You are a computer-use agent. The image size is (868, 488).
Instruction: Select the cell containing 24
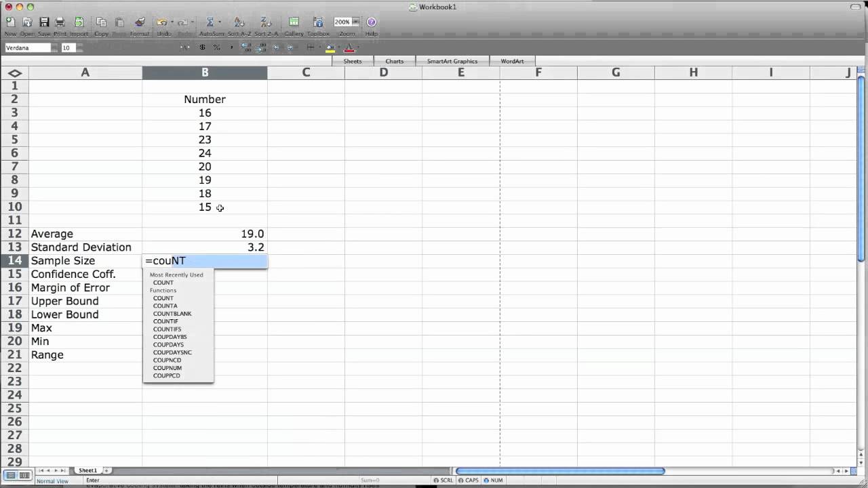pos(205,153)
